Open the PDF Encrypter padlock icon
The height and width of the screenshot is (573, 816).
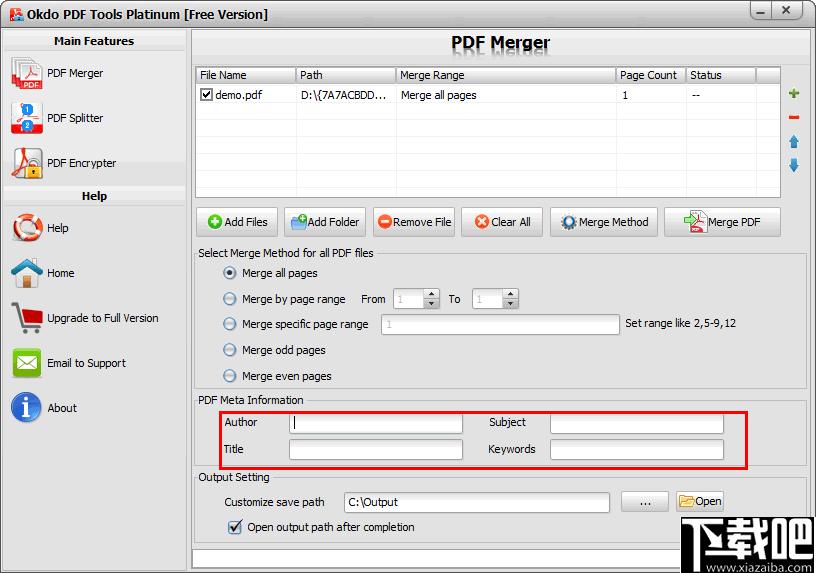(27, 163)
